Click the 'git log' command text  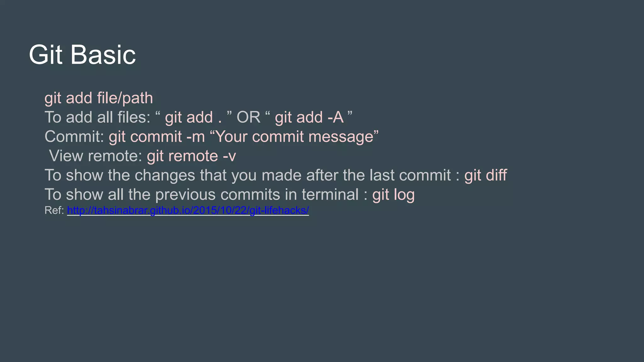tap(393, 195)
